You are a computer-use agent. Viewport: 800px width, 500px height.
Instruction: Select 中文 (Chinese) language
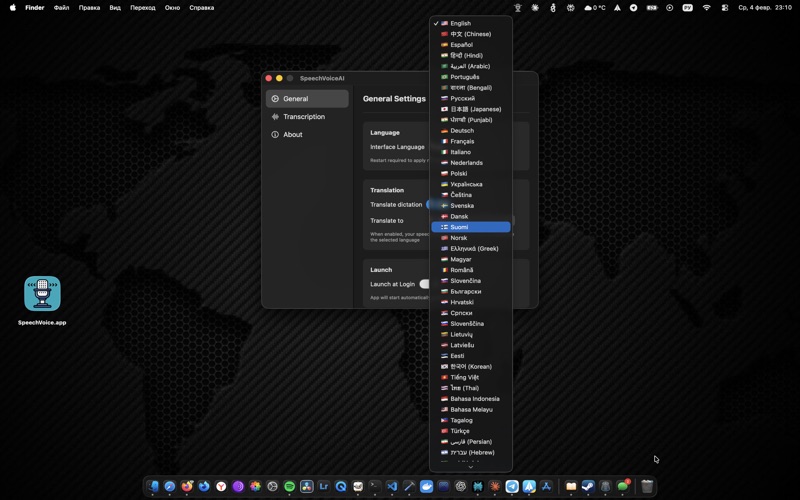coord(471,34)
